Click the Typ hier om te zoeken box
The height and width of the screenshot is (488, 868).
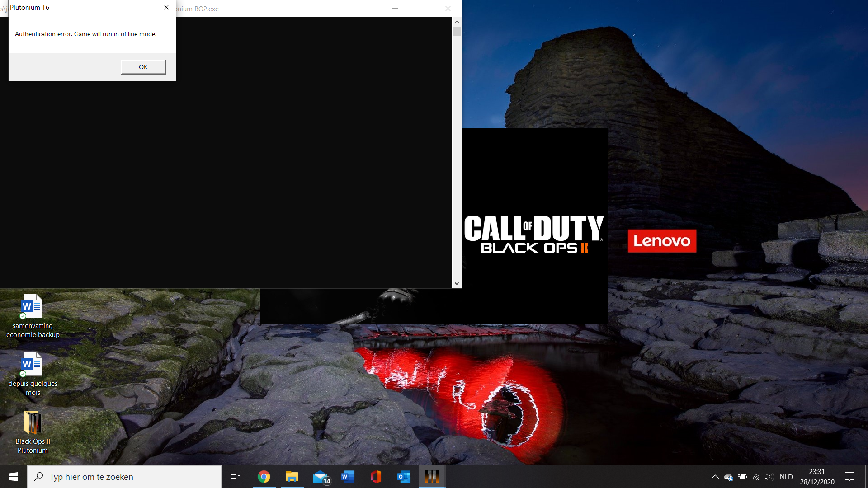point(124,477)
